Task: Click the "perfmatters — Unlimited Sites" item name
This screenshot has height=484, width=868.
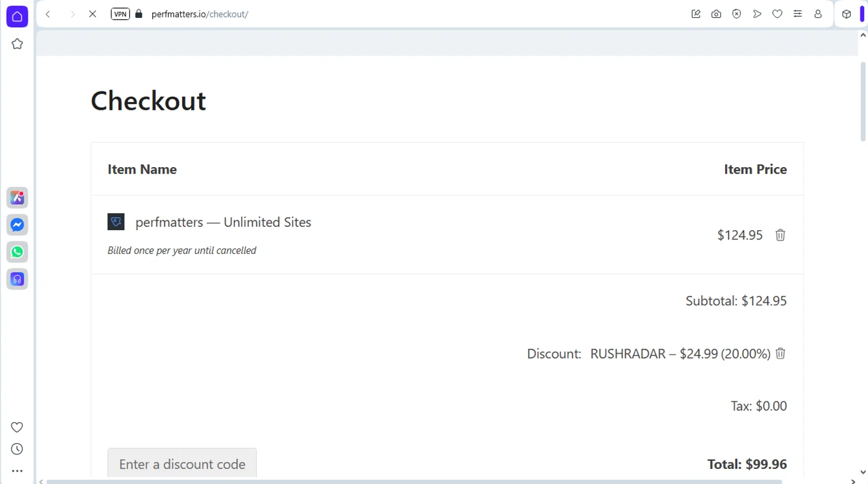Action: 223,222
